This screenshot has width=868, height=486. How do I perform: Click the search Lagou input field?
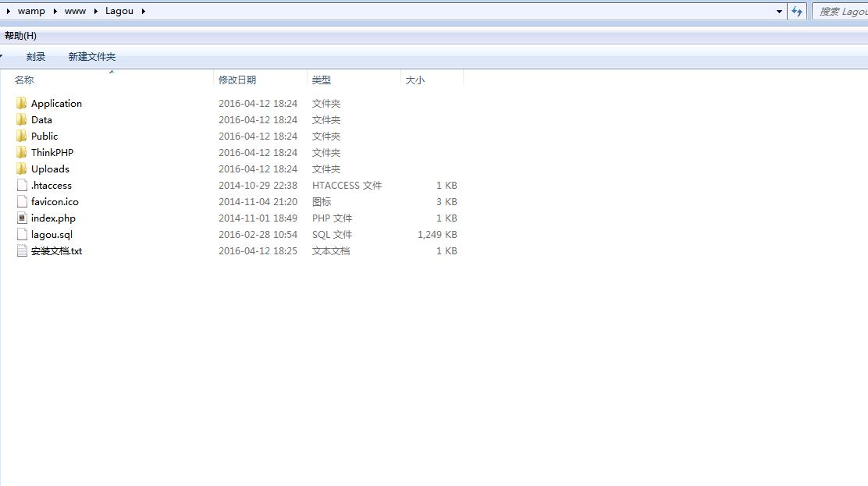coord(841,11)
